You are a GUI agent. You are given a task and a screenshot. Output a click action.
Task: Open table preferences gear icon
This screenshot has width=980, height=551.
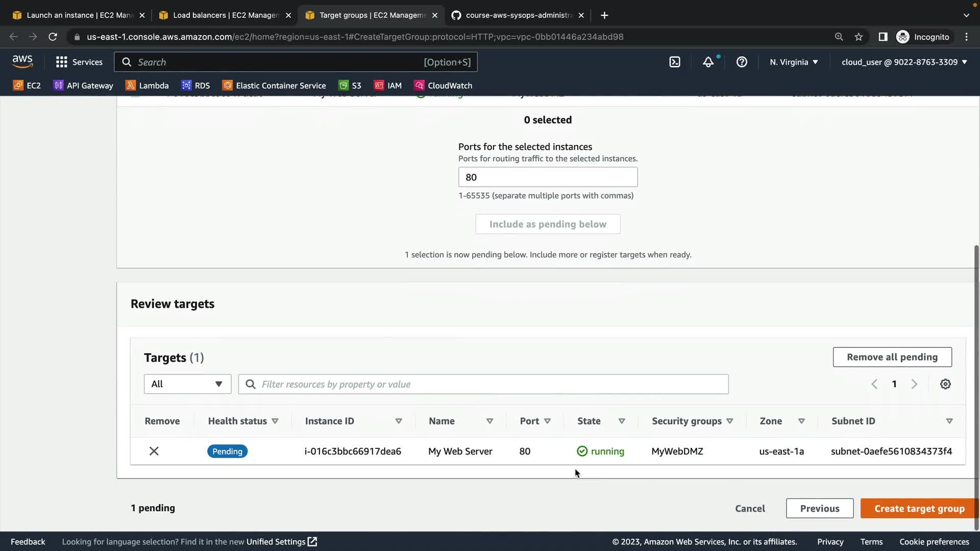pyautogui.click(x=945, y=384)
